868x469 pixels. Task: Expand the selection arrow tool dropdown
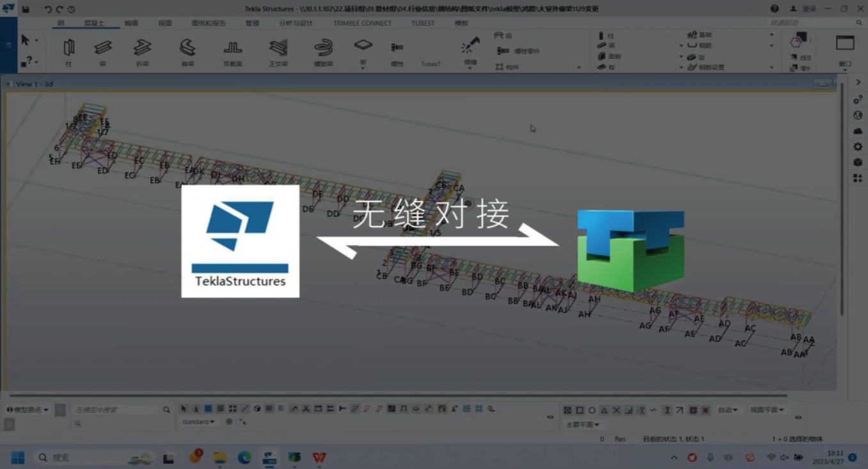click(36, 40)
